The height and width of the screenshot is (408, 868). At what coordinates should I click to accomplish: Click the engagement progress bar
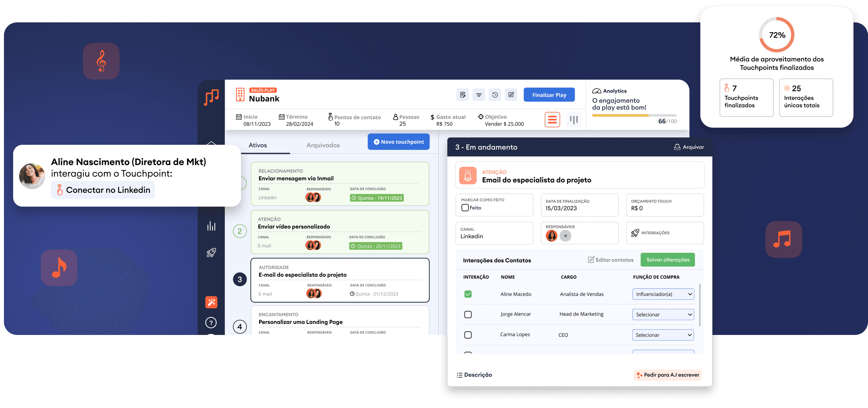coord(634,115)
